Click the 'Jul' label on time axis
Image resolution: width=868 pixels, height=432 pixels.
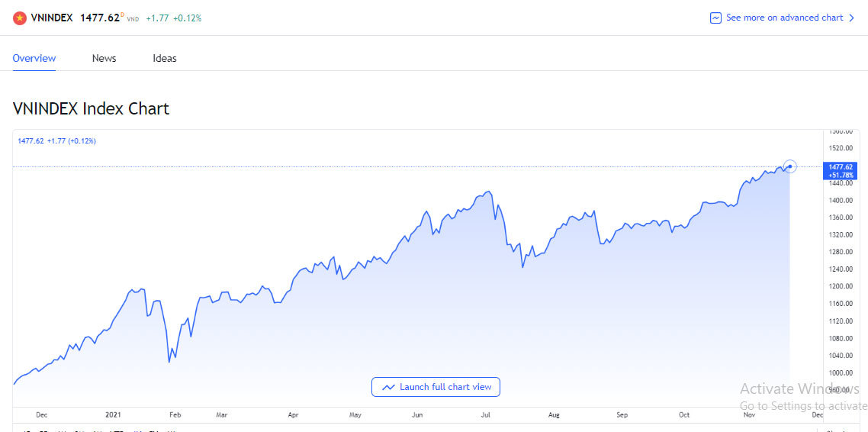tap(485, 415)
